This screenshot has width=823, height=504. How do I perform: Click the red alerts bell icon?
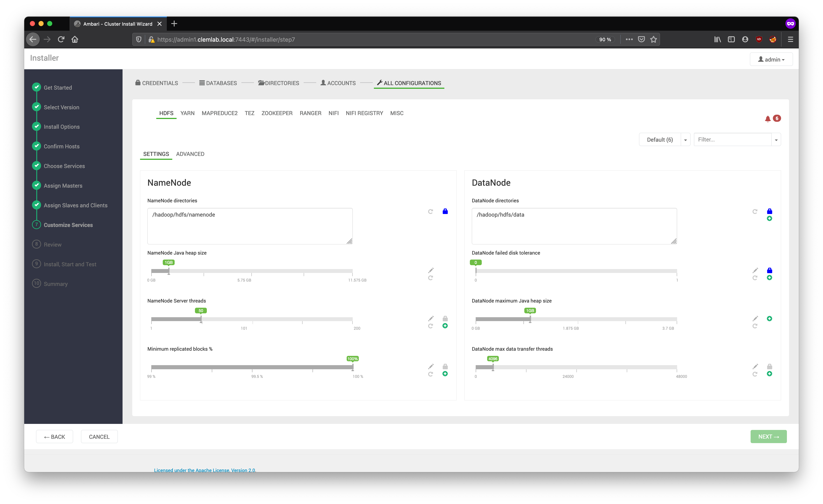[767, 119]
